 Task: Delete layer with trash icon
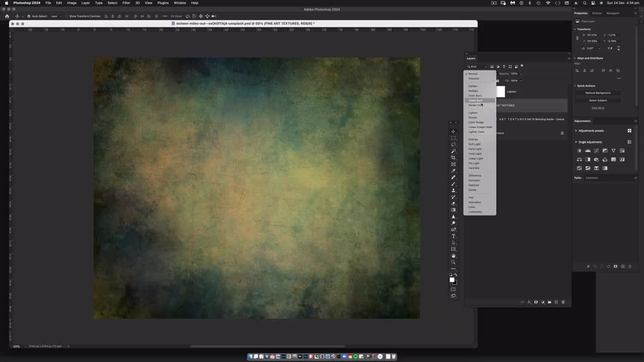563,302
